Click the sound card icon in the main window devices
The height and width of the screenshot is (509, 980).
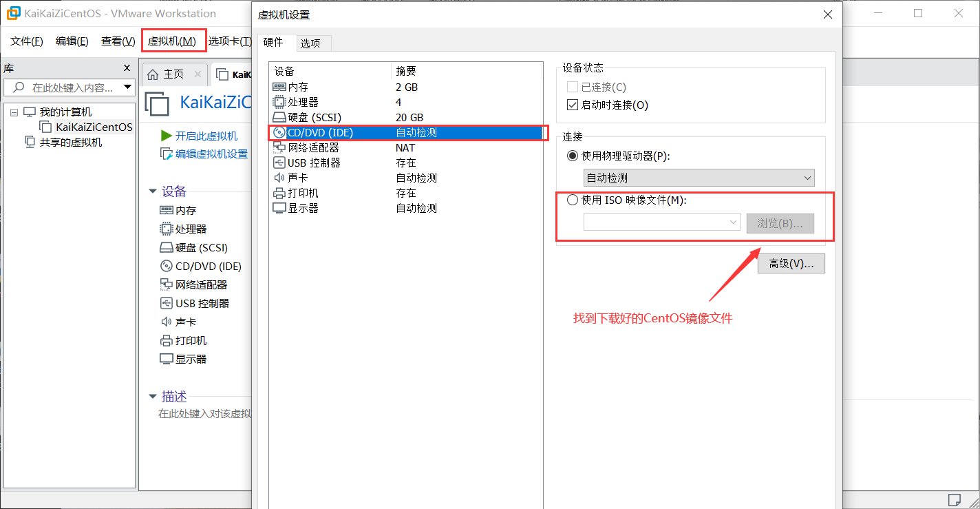(166, 322)
